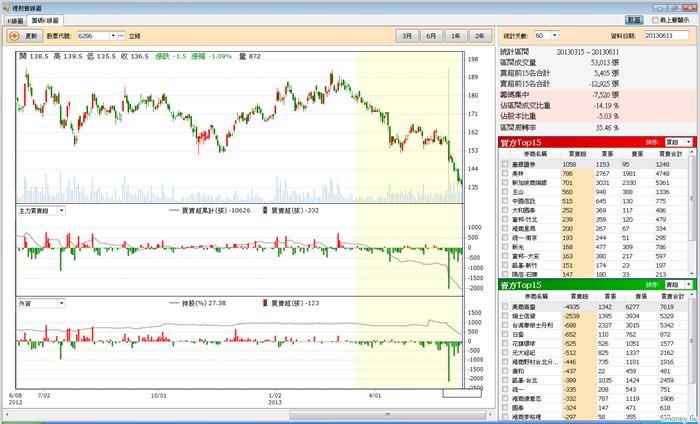Click 買張 column header in buy table

(607, 154)
